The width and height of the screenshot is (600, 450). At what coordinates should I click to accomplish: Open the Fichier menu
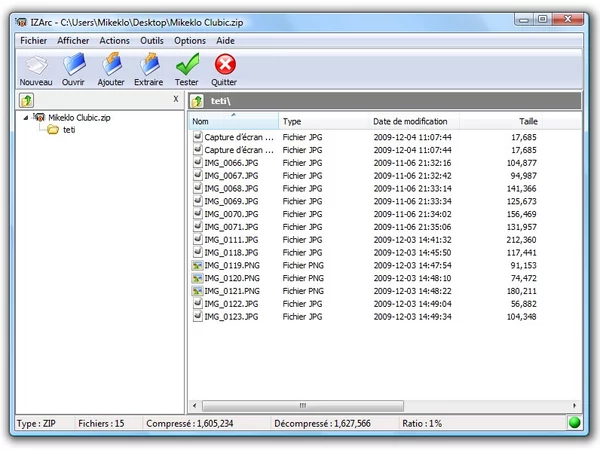(x=34, y=41)
